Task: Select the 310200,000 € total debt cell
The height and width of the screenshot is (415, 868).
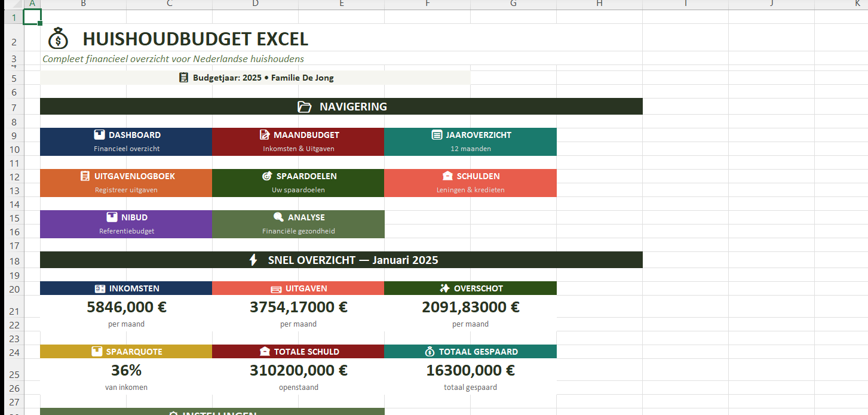Action: pos(298,371)
